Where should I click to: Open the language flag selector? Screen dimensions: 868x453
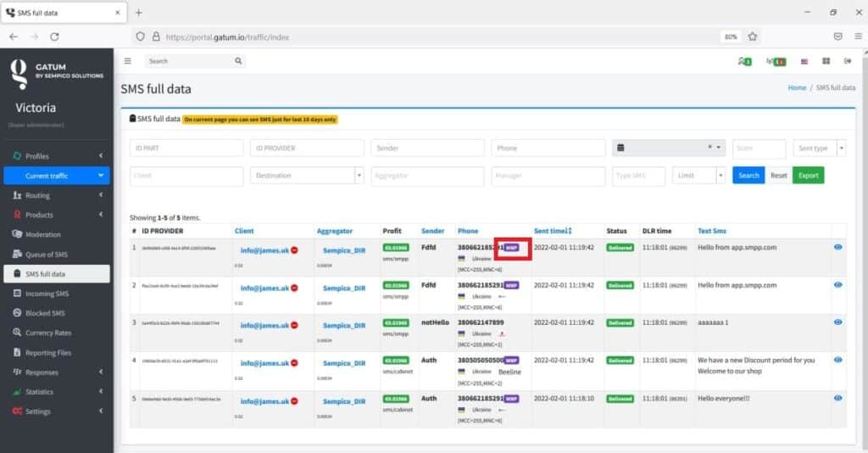[804, 61]
